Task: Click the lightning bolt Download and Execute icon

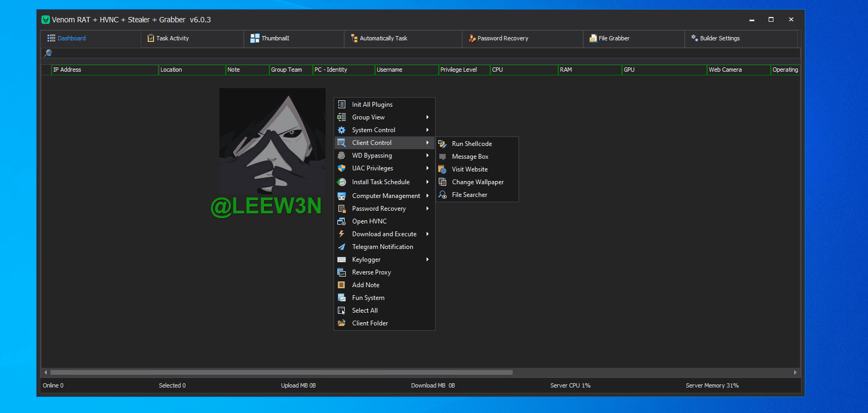Action: click(x=342, y=234)
